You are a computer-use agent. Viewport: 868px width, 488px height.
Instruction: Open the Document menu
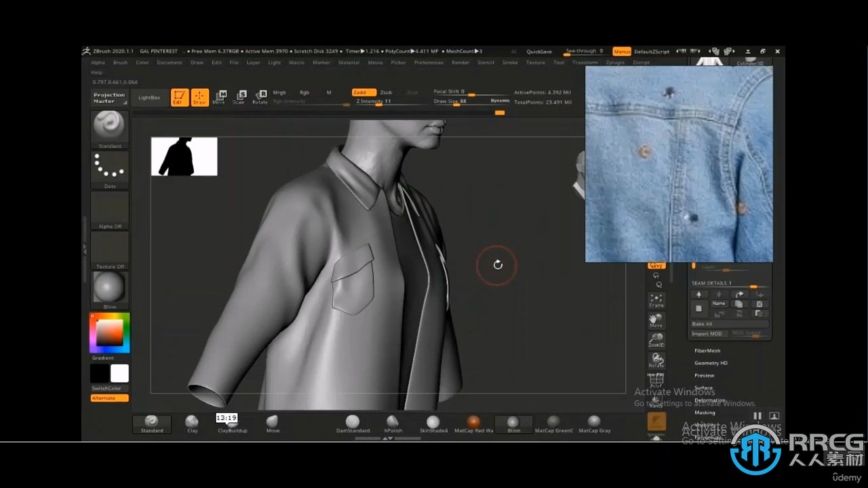click(170, 62)
